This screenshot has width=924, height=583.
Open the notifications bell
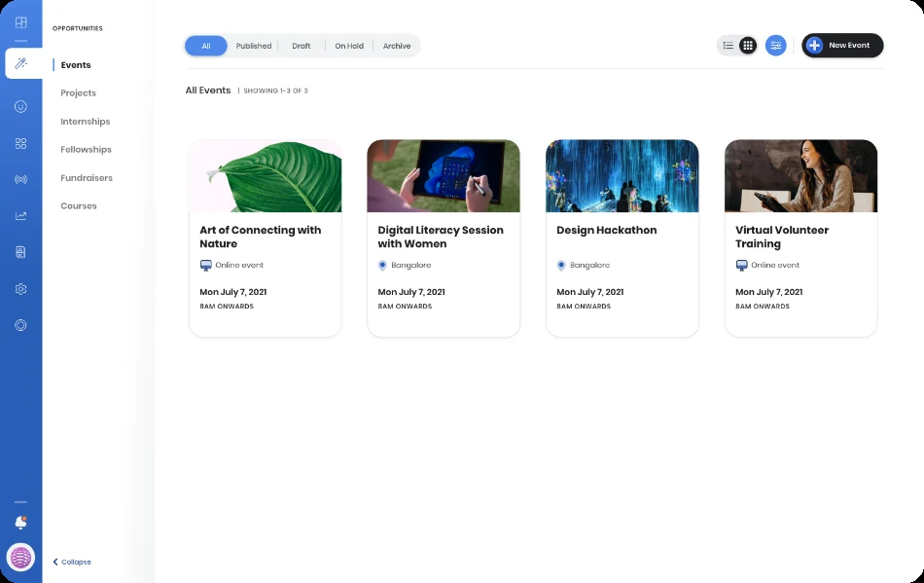point(20,523)
